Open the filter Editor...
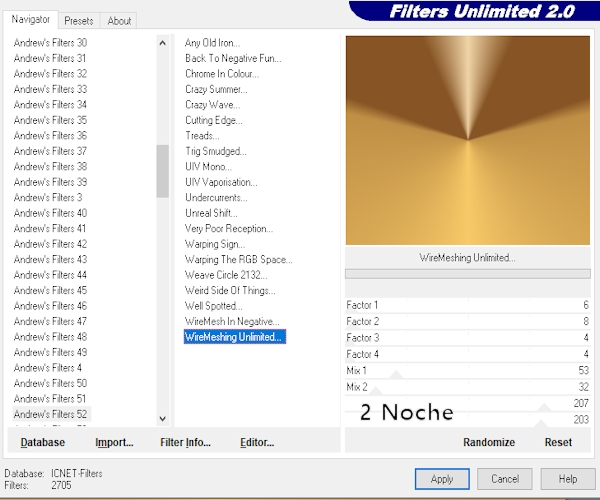This screenshot has height=500, width=600. [x=257, y=442]
